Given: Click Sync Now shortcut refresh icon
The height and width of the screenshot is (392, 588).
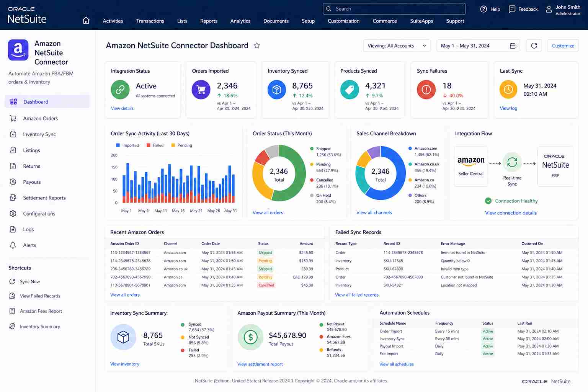Looking at the screenshot, I should coord(12,281).
